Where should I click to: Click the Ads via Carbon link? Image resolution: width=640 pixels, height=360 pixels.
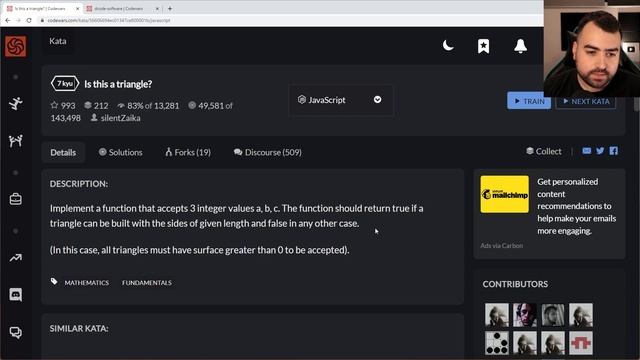(501, 246)
